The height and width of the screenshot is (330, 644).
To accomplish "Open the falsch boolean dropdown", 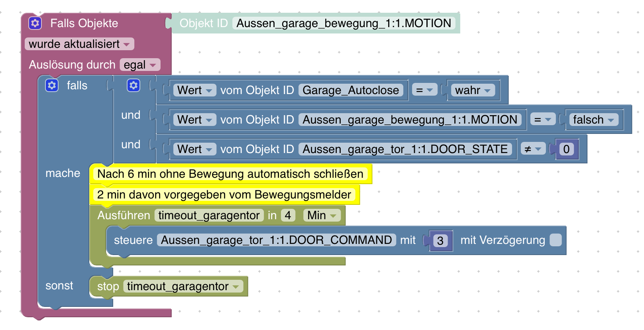I will (x=594, y=120).
